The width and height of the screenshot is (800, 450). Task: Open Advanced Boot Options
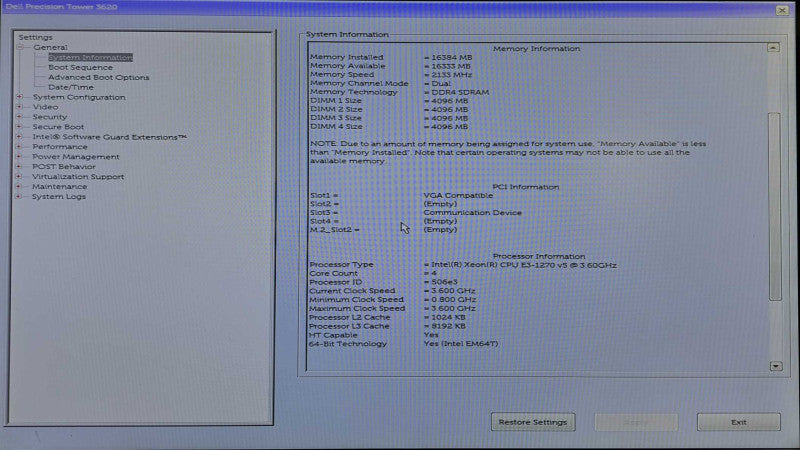(99, 77)
